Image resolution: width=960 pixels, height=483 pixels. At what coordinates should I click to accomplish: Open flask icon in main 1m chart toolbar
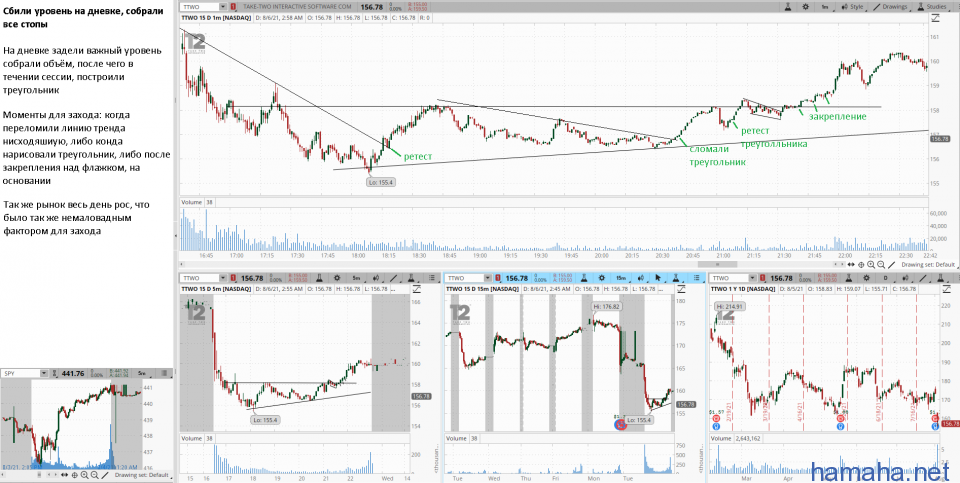point(788,7)
